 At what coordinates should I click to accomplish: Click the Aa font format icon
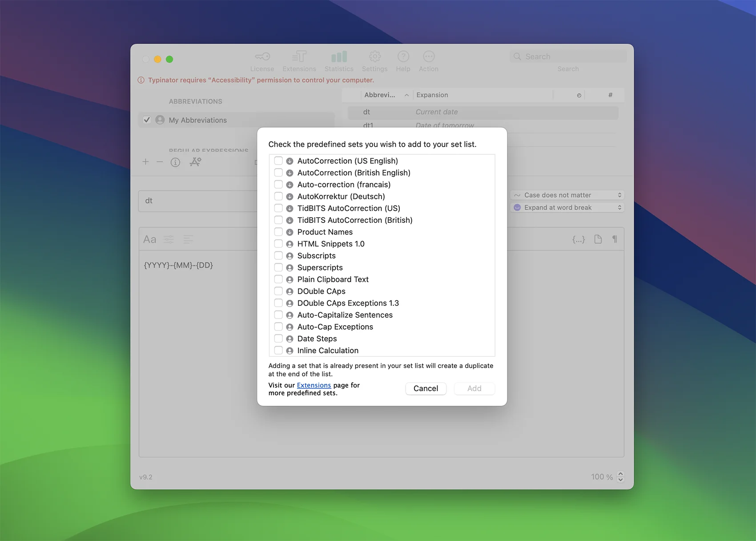pos(150,239)
